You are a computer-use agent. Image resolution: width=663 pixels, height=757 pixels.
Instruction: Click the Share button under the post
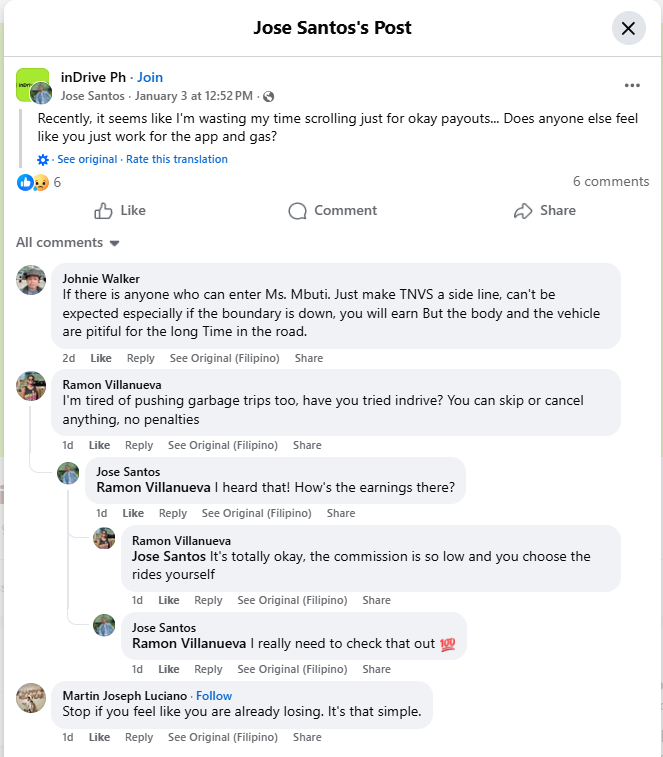click(x=545, y=211)
